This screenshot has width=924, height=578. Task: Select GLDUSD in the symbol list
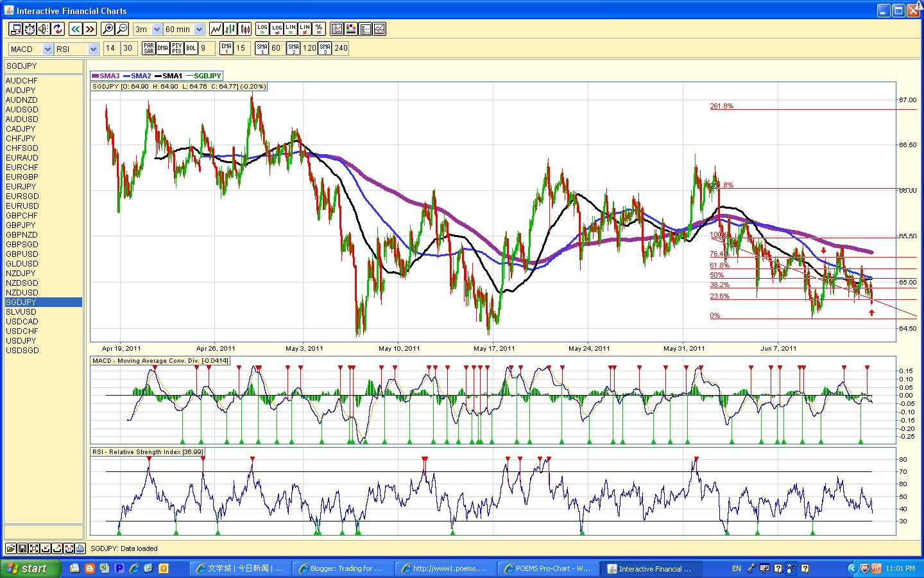pos(43,263)
